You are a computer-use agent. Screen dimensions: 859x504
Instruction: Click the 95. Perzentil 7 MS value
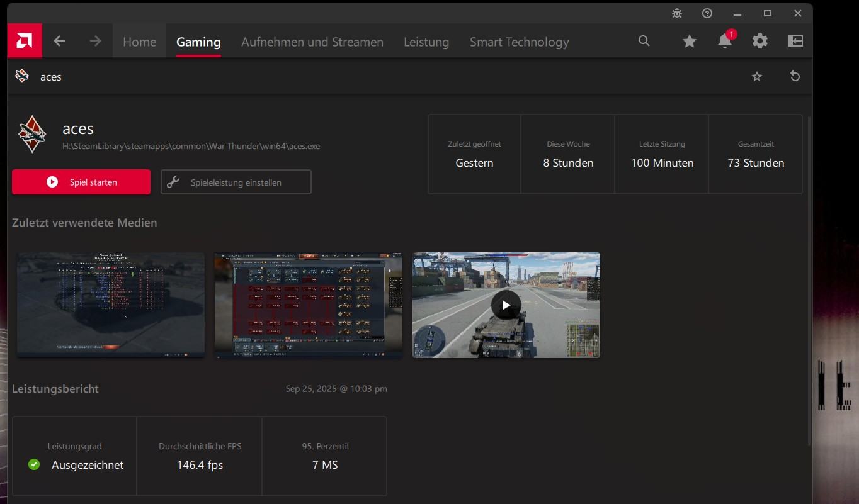tap(325, 465)
